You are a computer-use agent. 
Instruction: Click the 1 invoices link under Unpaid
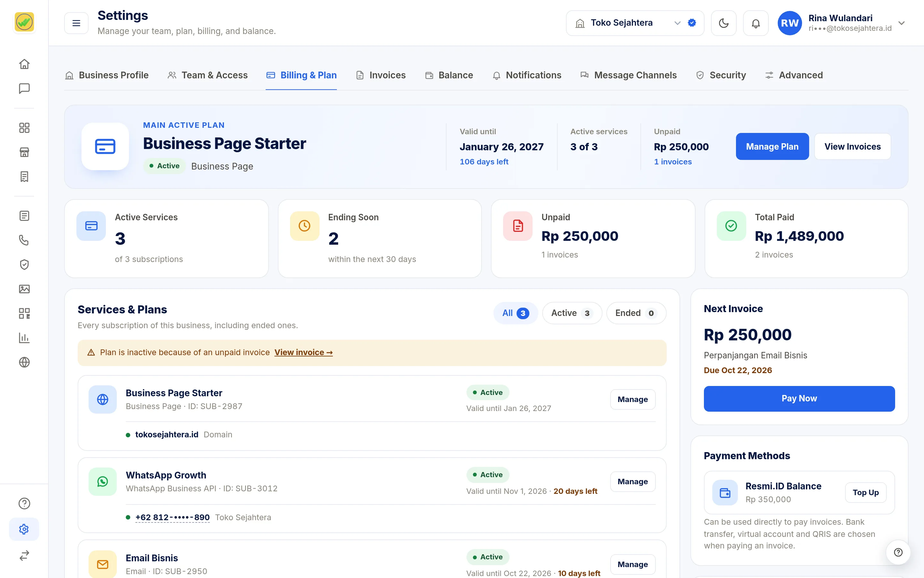point(673,162)
